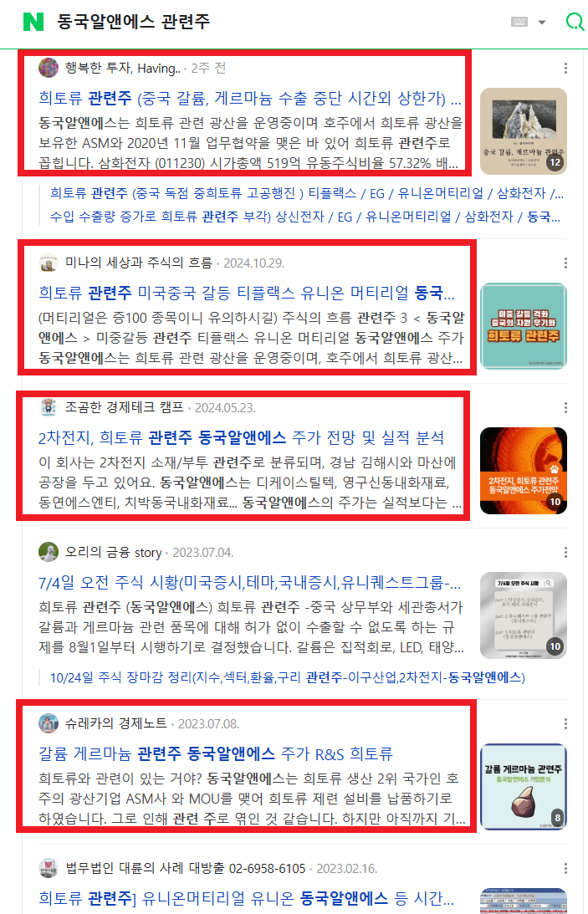Open more options for 행복한 투자 post
The width and height of the screenshot is (588, 914).
(565, 69)
